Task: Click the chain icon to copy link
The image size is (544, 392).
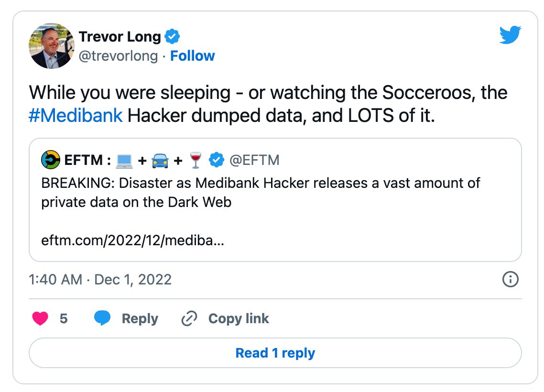Action: pos(190,319)
